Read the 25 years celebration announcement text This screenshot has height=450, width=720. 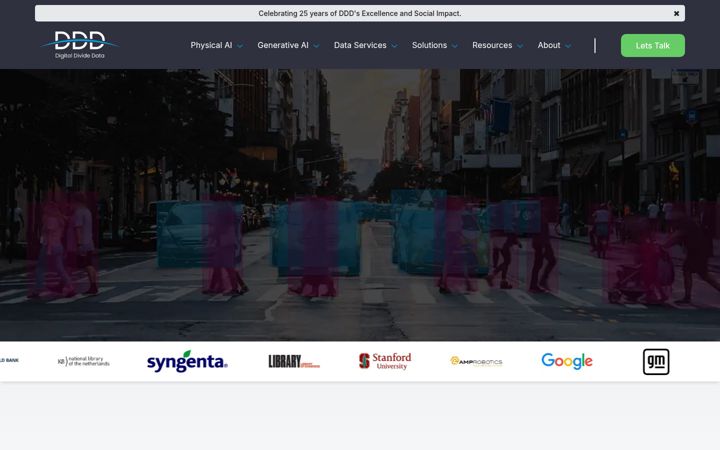[360, 13]
